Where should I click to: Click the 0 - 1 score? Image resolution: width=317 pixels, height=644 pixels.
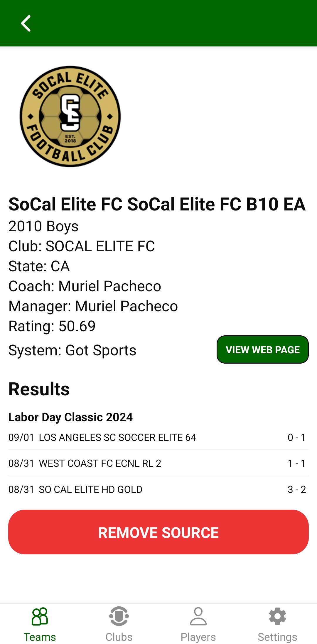click(296, 437)
